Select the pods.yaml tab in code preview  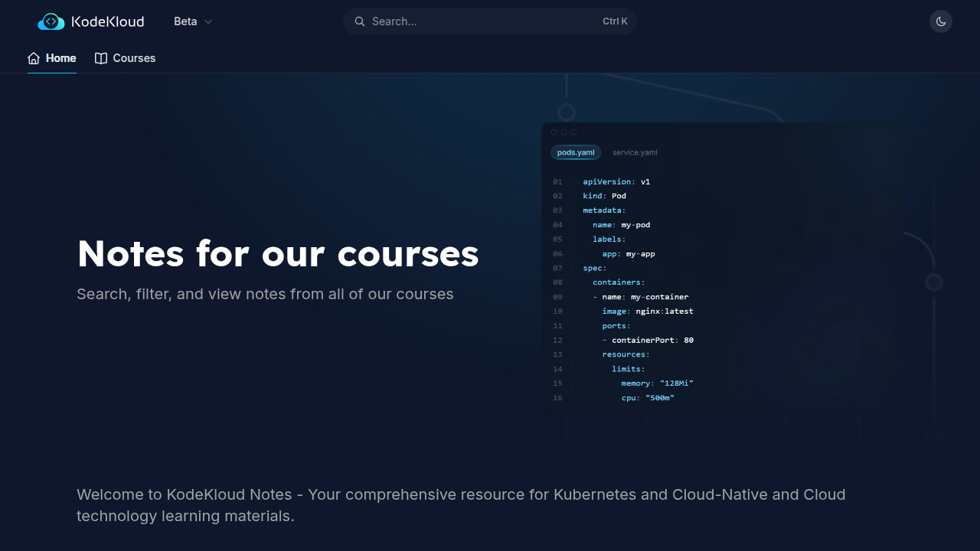(576, 152)
